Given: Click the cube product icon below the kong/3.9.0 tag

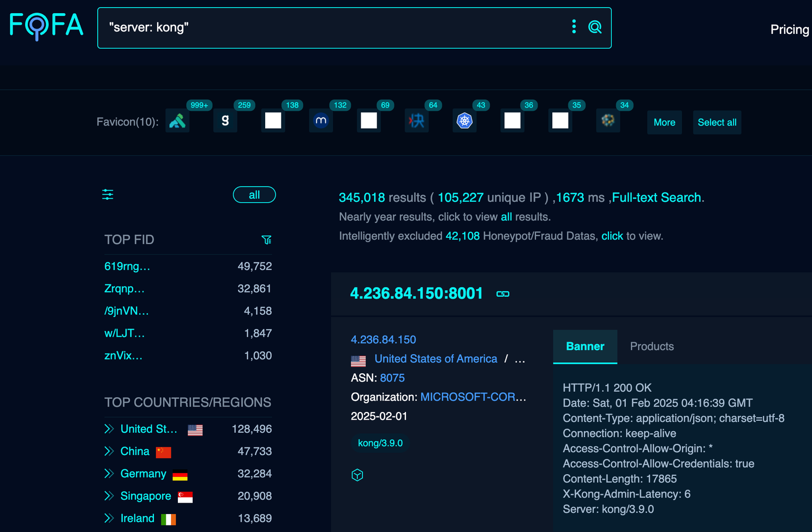Looking at the screenshot, I should pos(357,475).
